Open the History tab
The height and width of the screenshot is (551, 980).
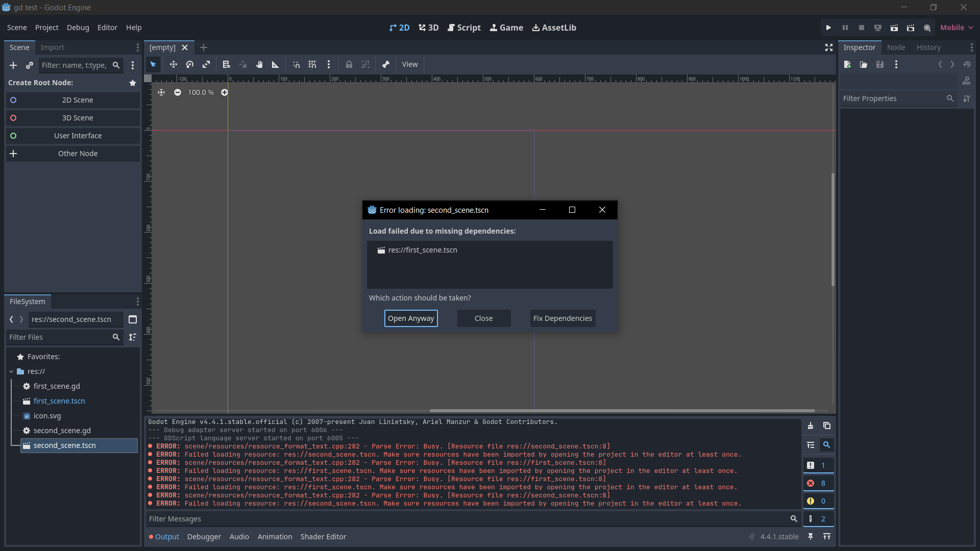click(928, 47)
